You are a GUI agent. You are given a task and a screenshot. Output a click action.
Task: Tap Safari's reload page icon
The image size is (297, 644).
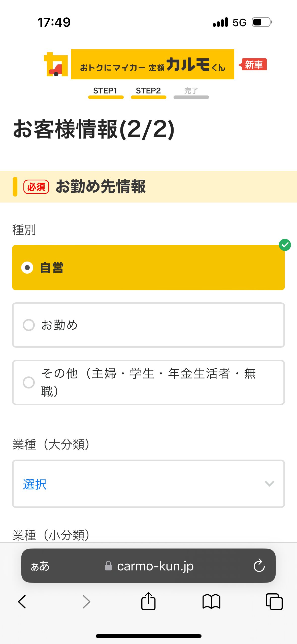tap(259, 566)
